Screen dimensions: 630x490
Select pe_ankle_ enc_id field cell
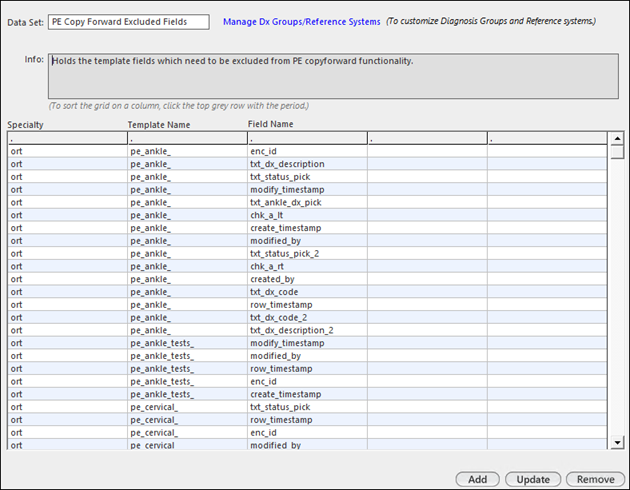tap(307, 151)
